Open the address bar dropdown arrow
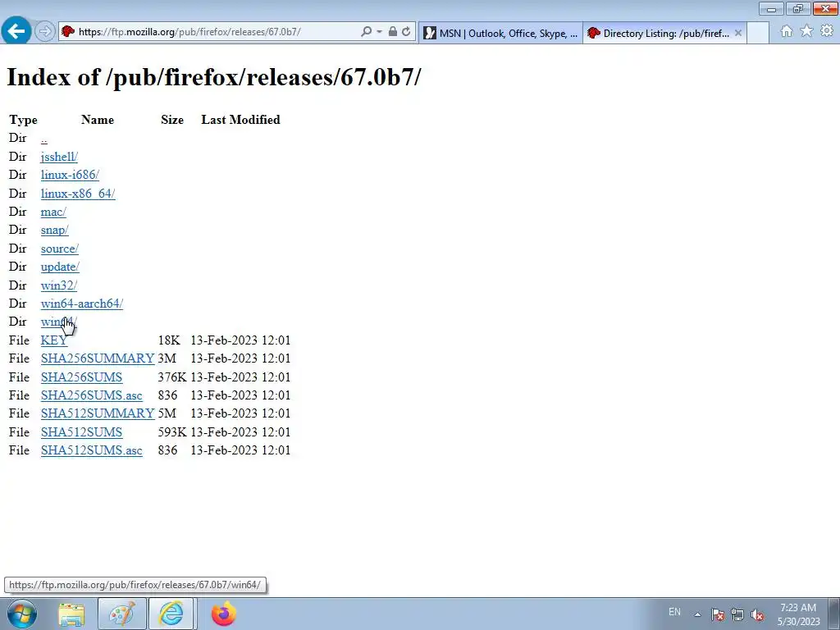The width and height of the screenshot is (840, 630). tap(379, 32)
